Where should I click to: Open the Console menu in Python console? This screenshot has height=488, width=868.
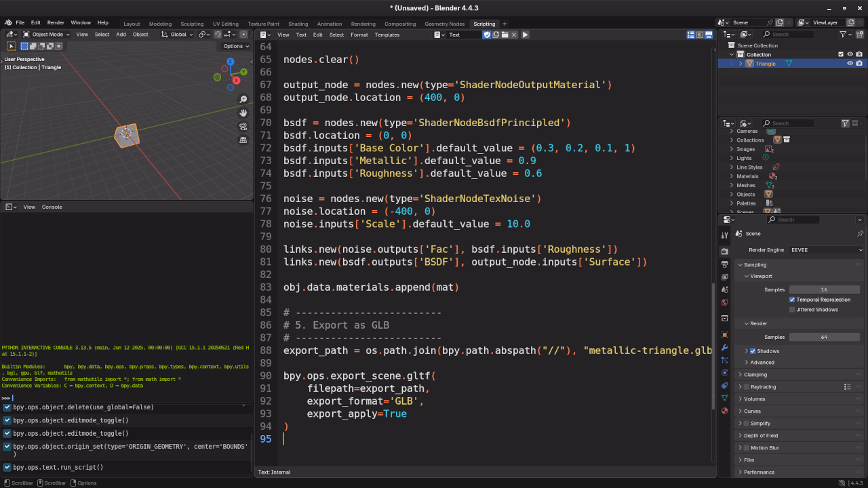tap(52, 207)
